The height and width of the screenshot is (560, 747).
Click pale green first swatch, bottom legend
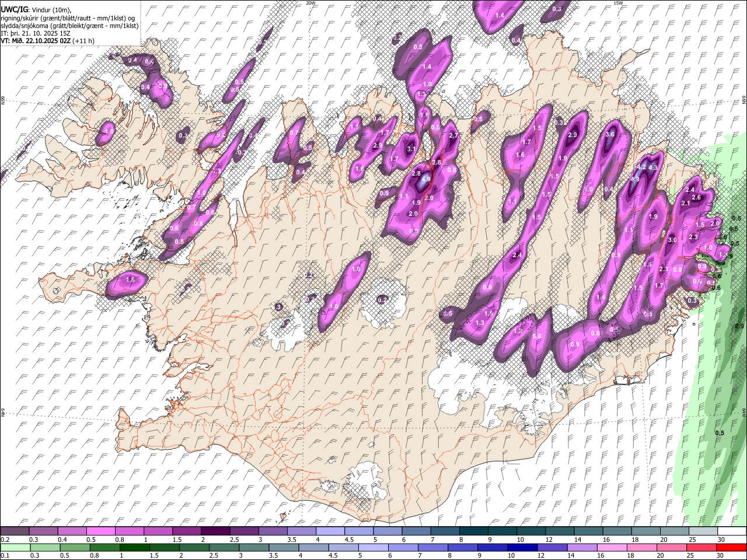point(15,548)
